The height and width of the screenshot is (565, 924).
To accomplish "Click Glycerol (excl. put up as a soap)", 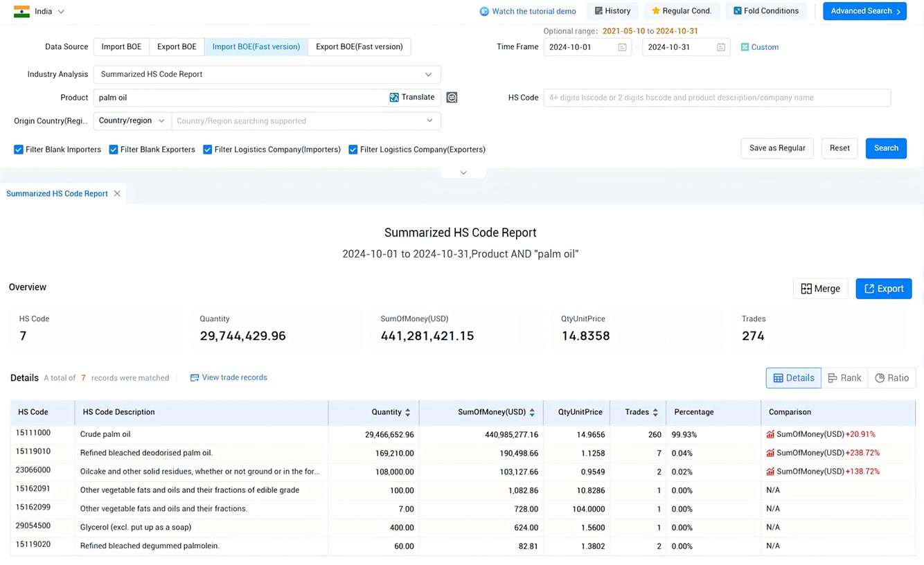I will click(x=136, y=528).
